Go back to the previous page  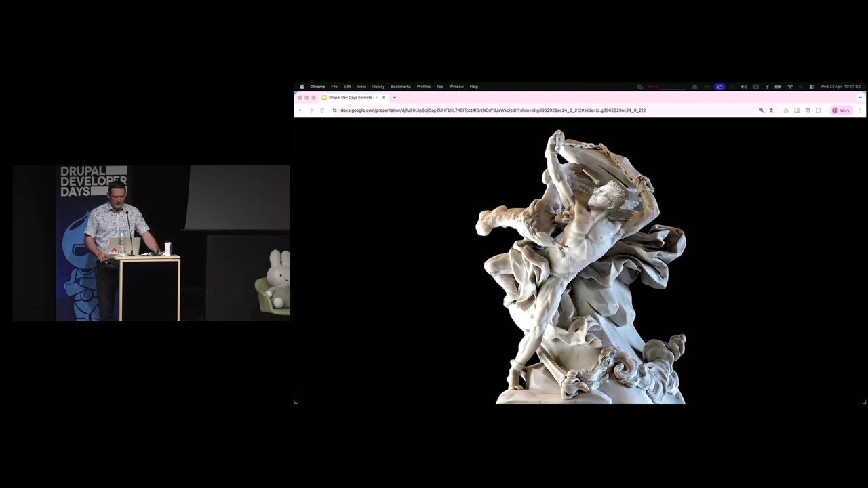tap(301, 110)
